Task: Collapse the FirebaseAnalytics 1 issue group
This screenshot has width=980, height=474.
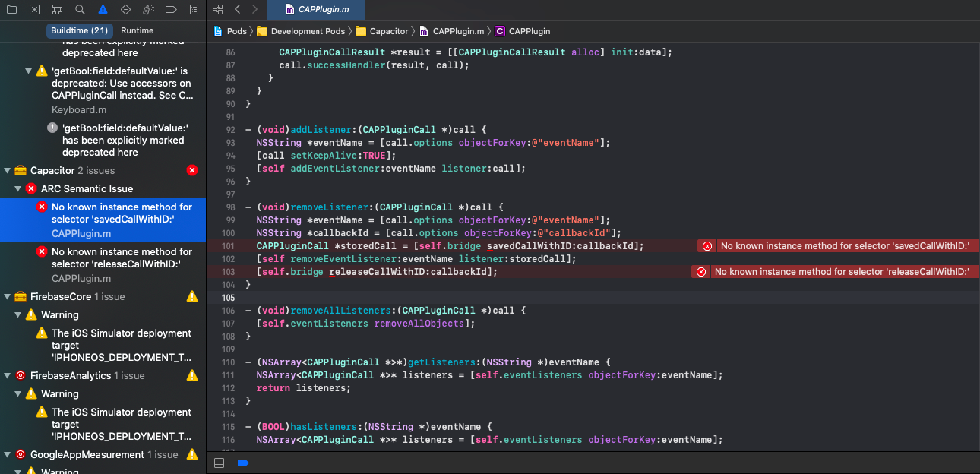Action: point(8,376)
